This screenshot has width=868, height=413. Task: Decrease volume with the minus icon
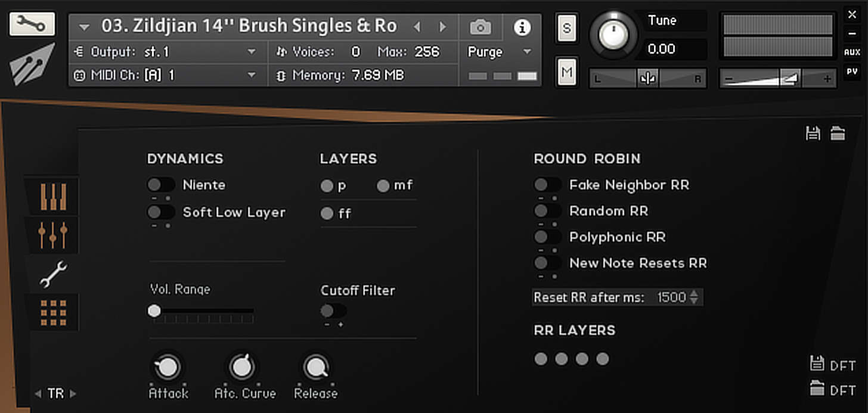tap(728, 79)
